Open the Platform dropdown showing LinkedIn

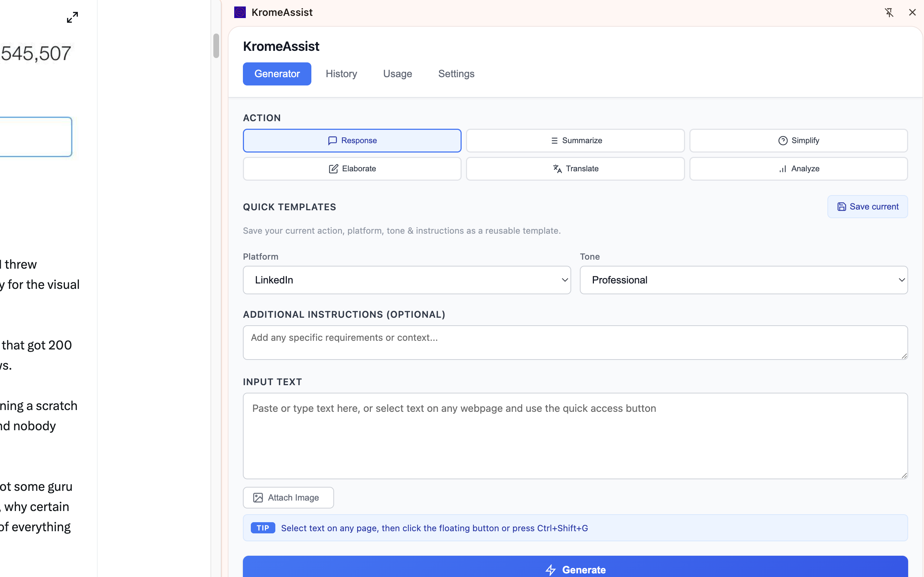point(407,280)
